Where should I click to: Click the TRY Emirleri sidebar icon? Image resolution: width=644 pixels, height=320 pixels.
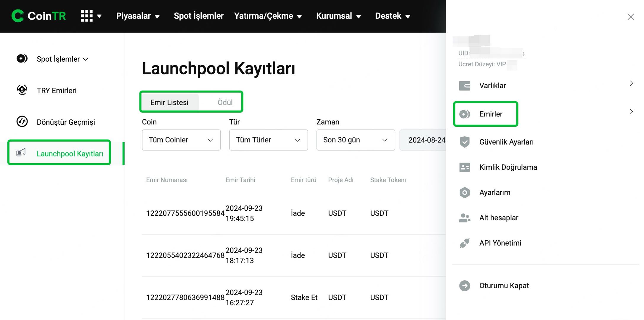click(x=22, y=90)
